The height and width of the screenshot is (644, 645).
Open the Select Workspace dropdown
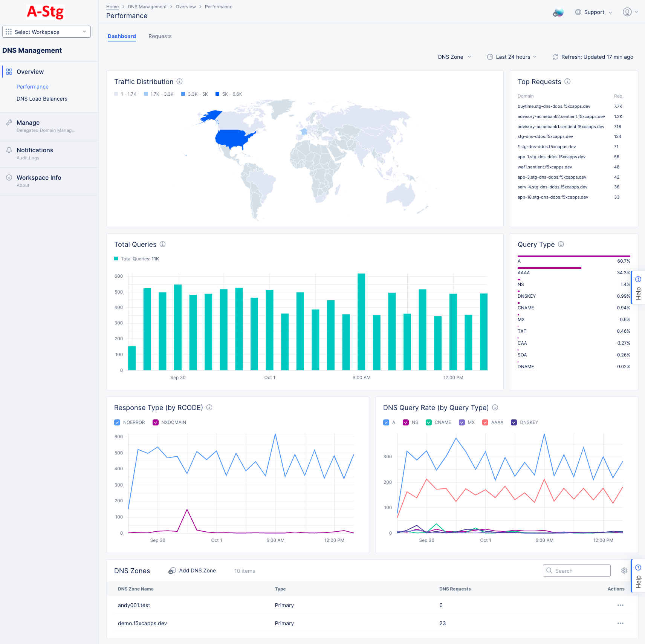[x=46, y=32]
